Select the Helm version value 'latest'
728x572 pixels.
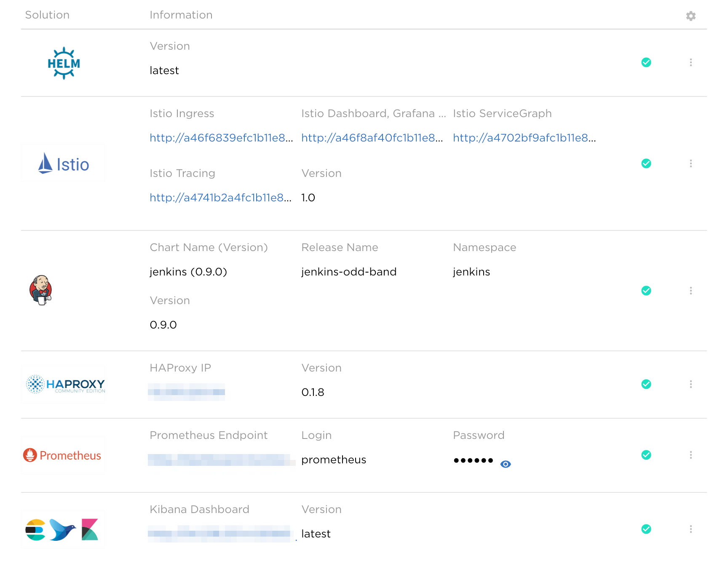click(x=164, y=70)
